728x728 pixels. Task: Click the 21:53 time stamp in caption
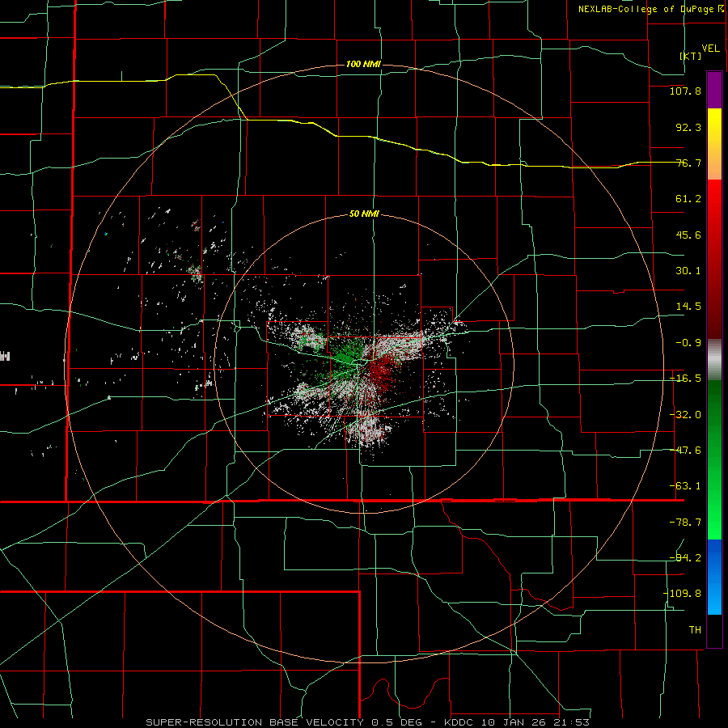click(572, 722)
